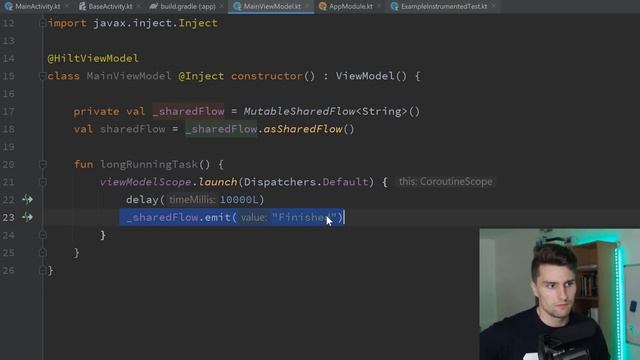Click line number 17 in the gutter
Viewport: 640px width, 360px height.
9,111
